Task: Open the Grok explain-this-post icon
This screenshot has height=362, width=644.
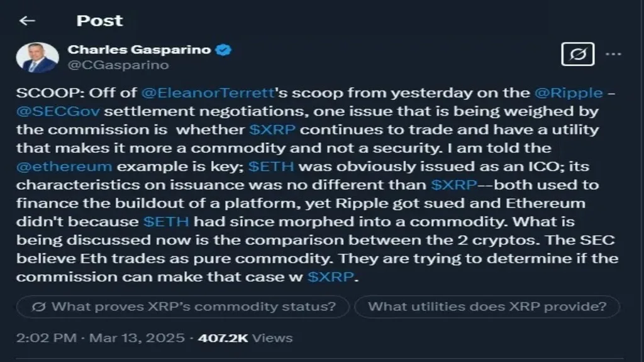Action: (x=577, y=55)
